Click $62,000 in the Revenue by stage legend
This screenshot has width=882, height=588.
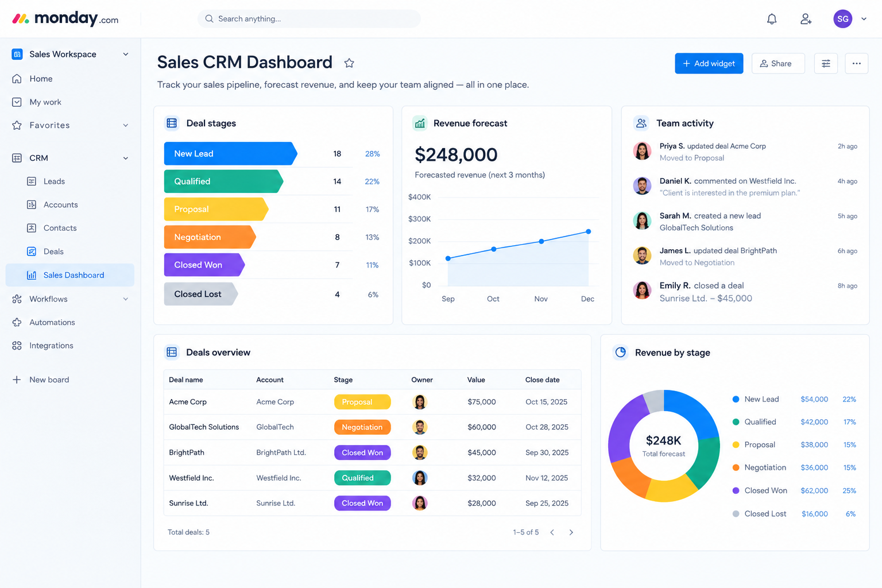(x=814, y=490)
